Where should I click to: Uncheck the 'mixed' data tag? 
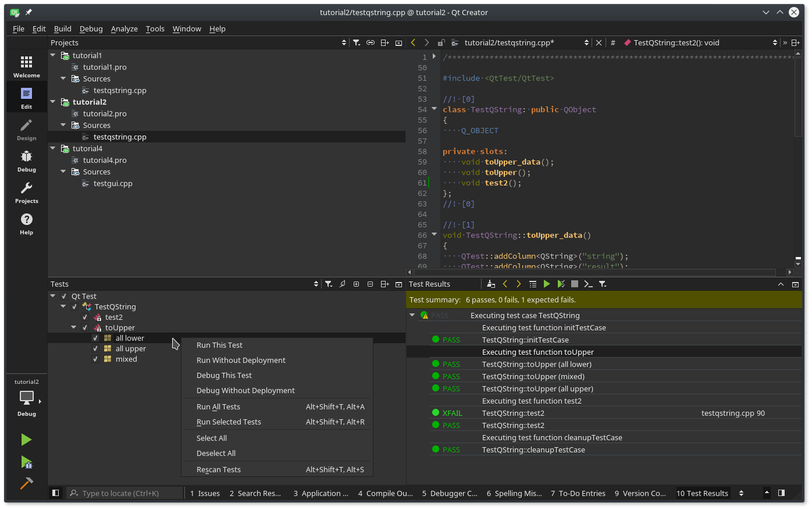[95, 359]
